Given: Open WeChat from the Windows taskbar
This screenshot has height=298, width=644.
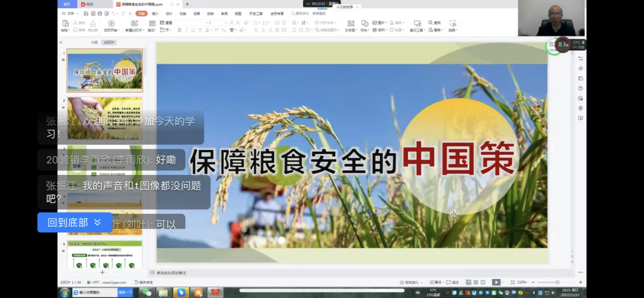Looking at the screenshot, I should click(x=146, y=293).
